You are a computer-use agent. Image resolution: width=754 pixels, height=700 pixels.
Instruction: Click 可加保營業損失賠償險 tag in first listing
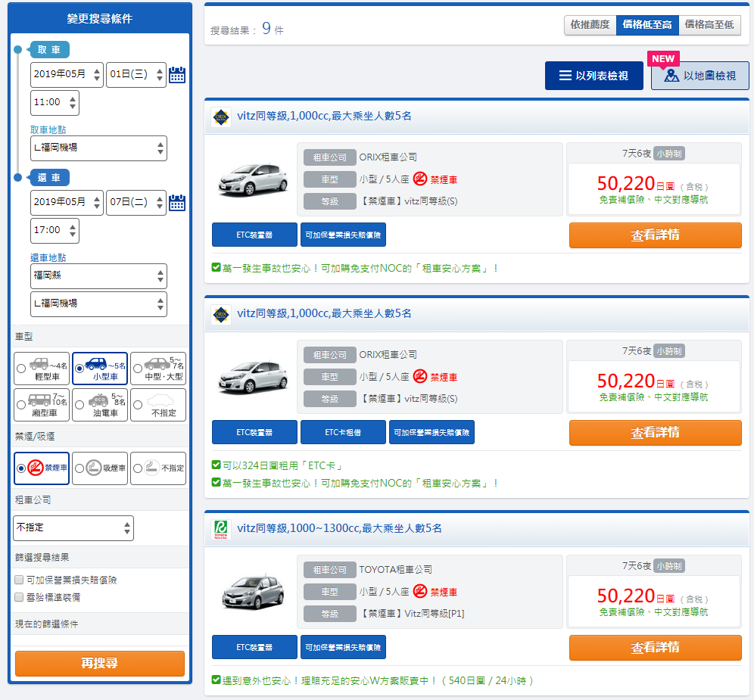tap(343, 235)
